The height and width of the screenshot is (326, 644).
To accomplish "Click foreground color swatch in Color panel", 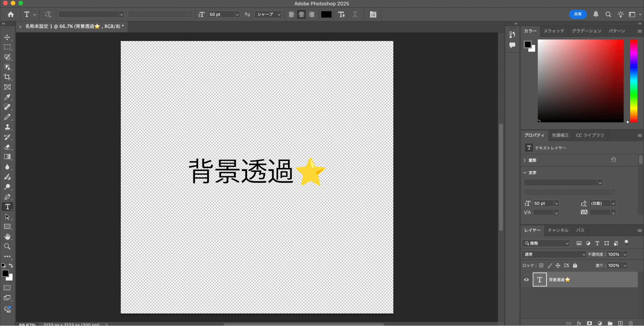I will point(528,44).
